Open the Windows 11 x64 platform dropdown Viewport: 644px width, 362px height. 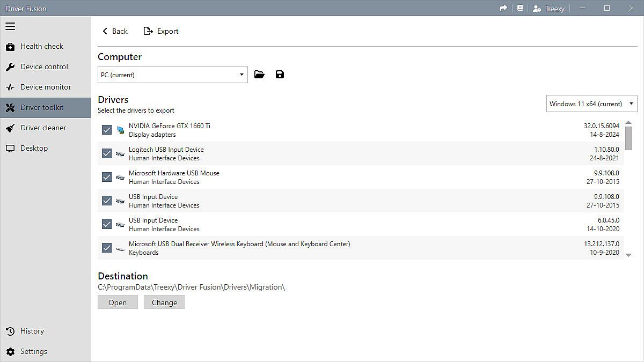(591, 104)
